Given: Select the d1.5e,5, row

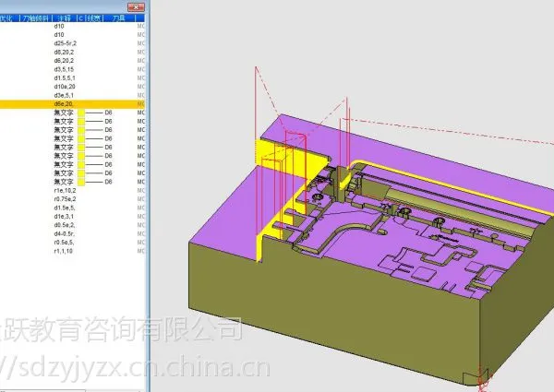Looking at the screenshot, I should [x=72, y=208].
